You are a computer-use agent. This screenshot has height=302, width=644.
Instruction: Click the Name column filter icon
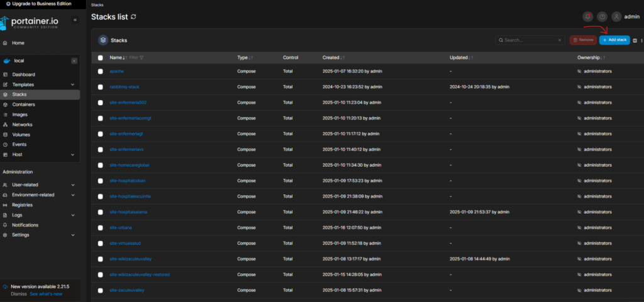pos(142,58)
